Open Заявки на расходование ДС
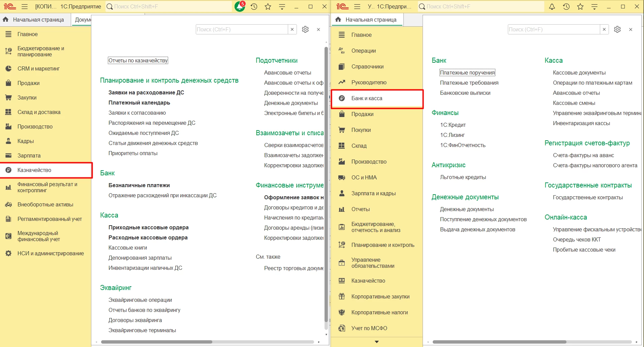644x347 pixels. click(x=146, y=92)
